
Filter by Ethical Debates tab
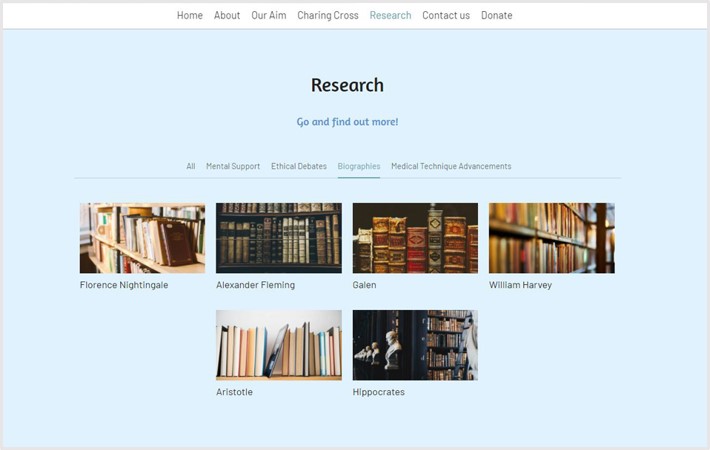(x=299, y=166)
